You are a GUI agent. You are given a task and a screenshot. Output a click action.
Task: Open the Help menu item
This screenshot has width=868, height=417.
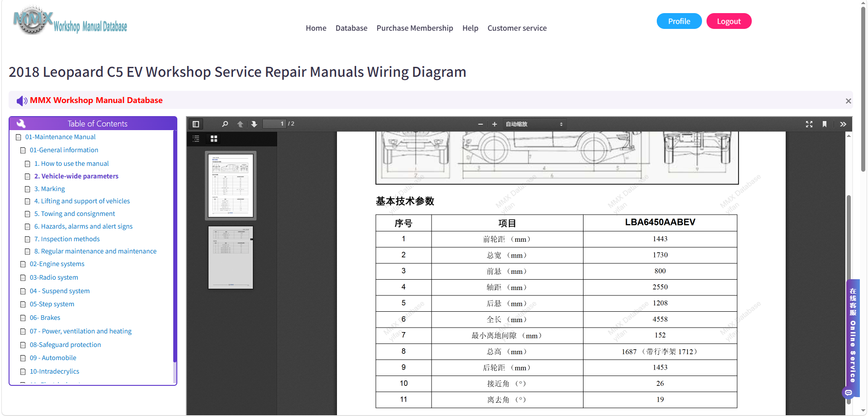[x=470, y=28]
